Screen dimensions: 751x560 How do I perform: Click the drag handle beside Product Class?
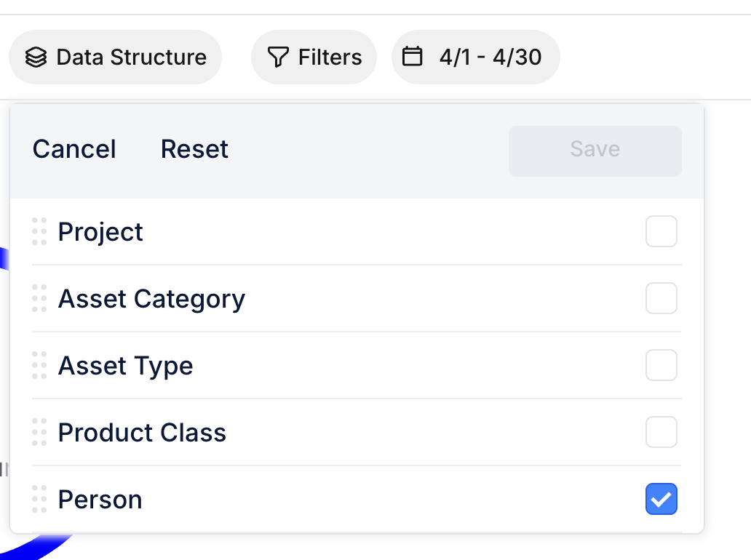tap(39, 432)
